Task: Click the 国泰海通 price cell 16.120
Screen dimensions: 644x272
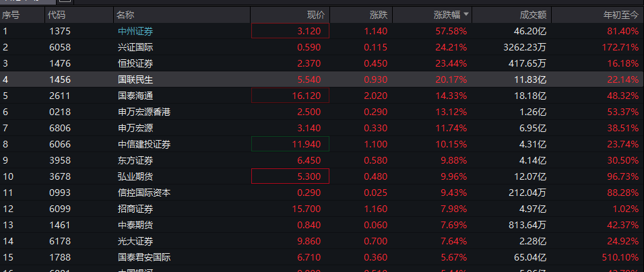Action: 290,96
